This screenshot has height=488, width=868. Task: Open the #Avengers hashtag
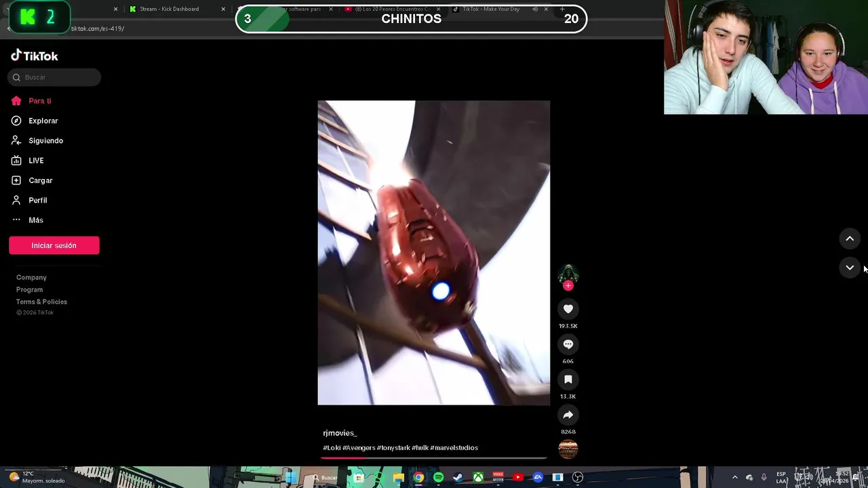click(x=359, y=448)
